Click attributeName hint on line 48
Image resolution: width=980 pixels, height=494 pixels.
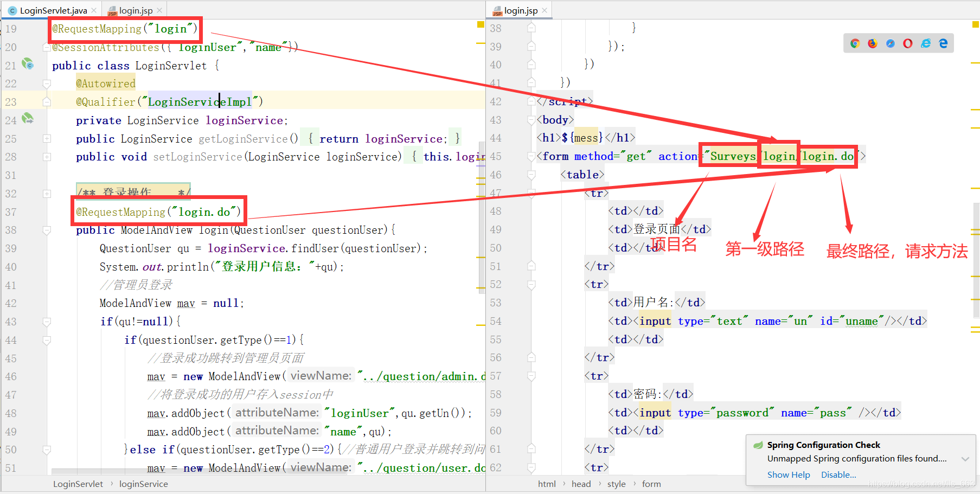(277, 413)
